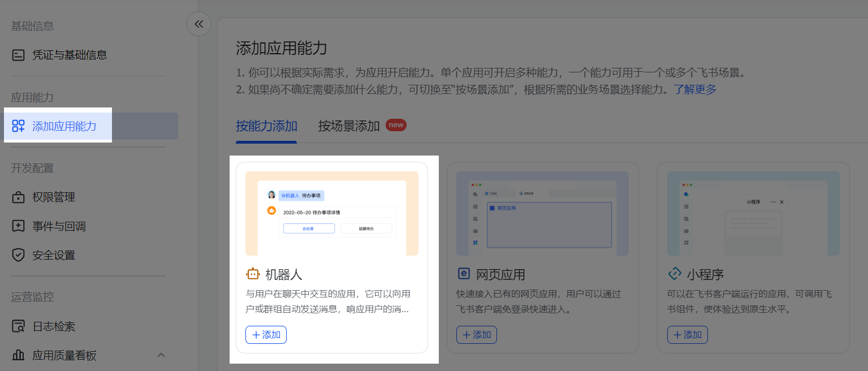Click the 小程序 icon next to its title

[x=675, y=274]
